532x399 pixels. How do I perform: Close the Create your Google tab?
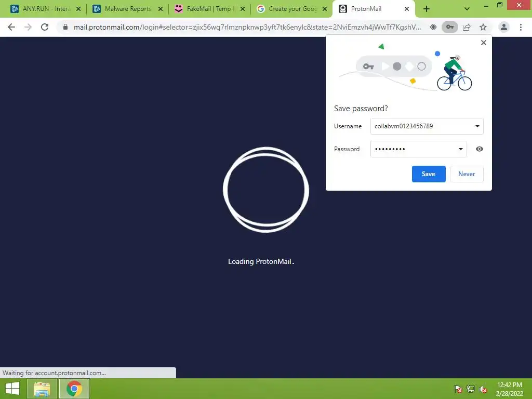point(325,9)
